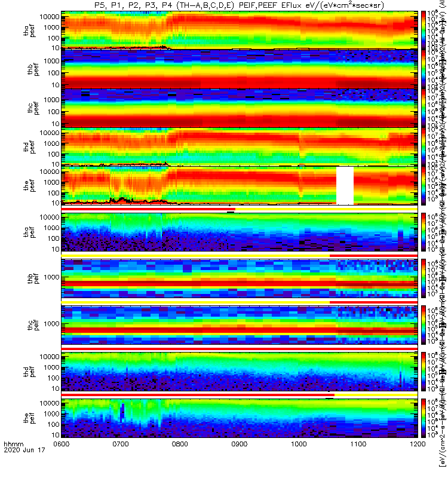The image size is (448, 478).
Task: Click inside the thd peif ion spectrogram
Action: click(x=240, y=371)
